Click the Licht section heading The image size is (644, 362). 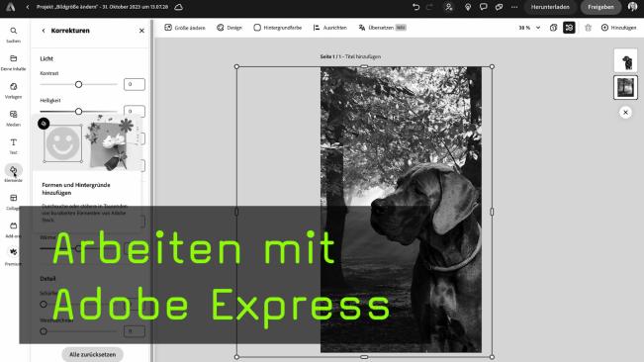pos(46,58)
